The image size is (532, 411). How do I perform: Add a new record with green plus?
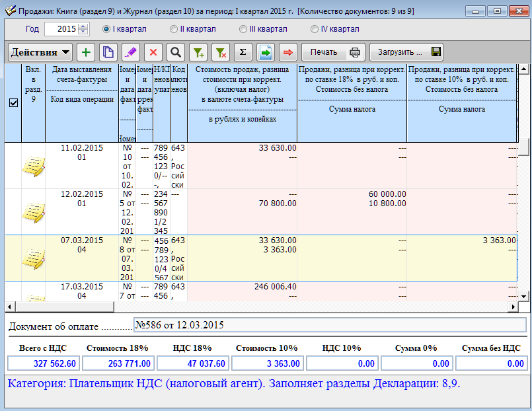point(86,52)
